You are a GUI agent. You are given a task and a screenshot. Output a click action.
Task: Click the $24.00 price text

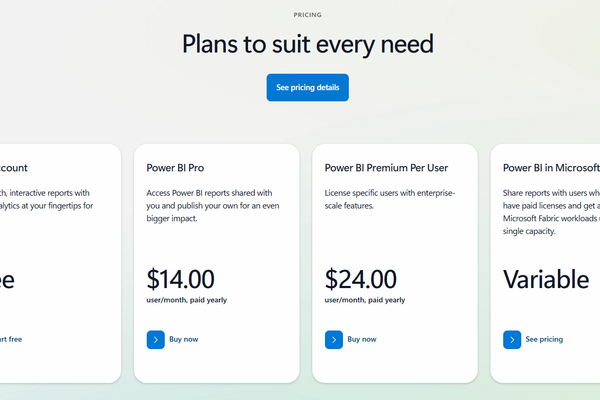[361, 279]
